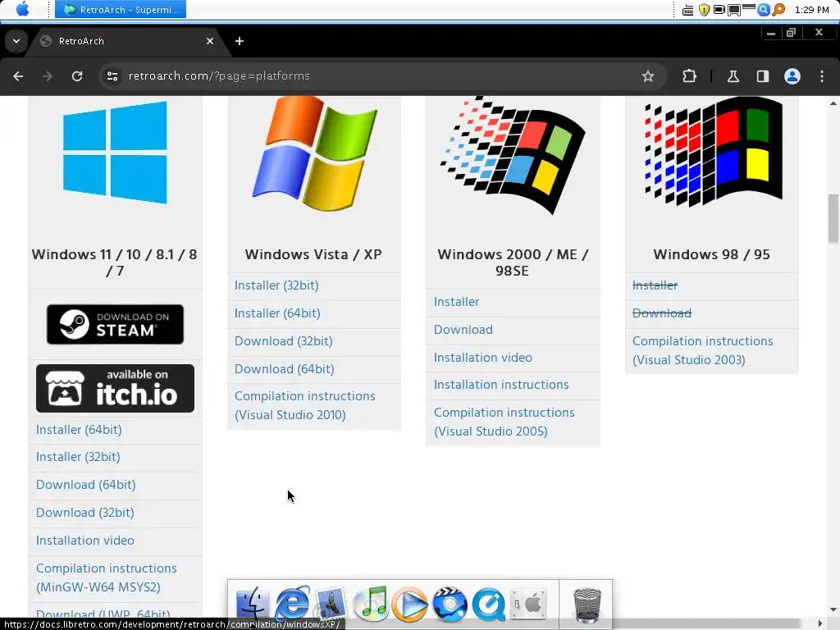Open Installer (64bit) for Windows 11
This screenshot has width=840, height=630.
tap(79, 430)
